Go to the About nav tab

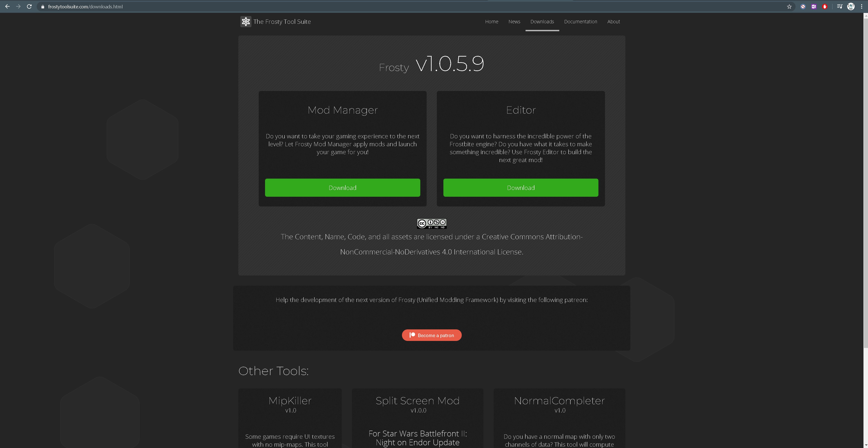coord(613,22)
